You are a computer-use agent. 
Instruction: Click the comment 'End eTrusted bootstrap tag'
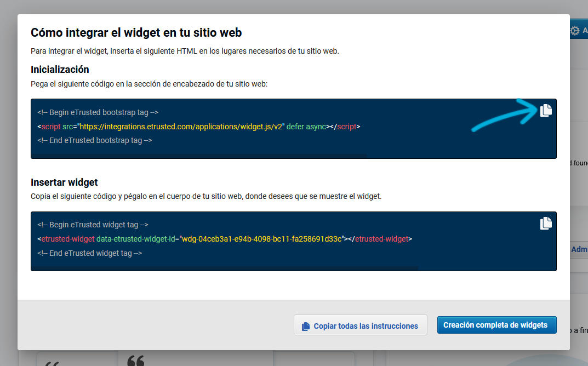pos(94,141)
